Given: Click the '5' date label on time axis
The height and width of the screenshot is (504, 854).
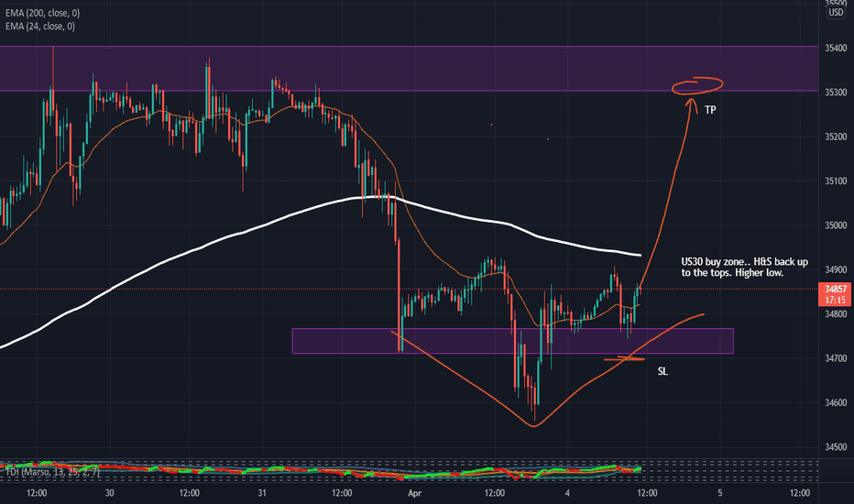Looking at the screenshot, I should tap(720, 493).
